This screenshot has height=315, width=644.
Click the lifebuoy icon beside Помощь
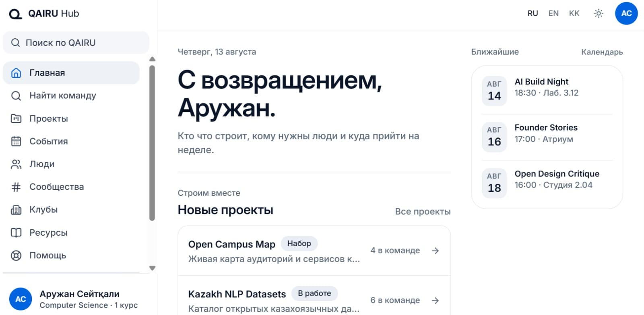click(x=16, y=255)
